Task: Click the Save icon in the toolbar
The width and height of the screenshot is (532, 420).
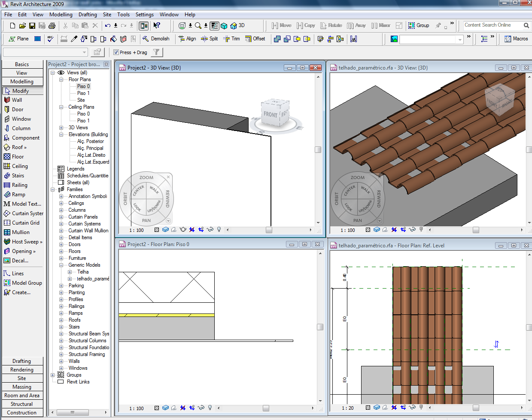Action: click(32, 26)
